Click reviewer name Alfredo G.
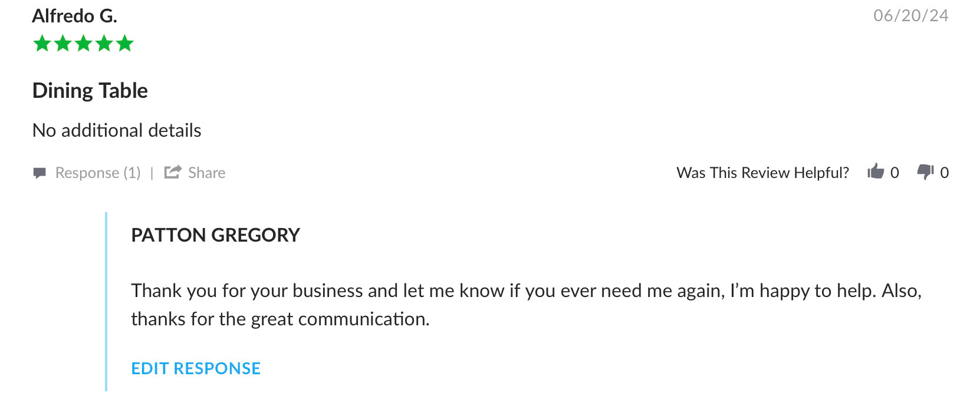 [75, 16]
